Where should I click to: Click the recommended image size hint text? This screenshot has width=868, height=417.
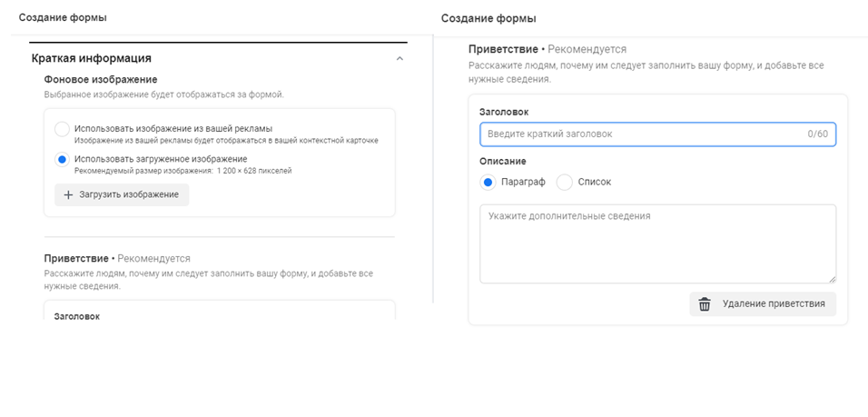coord(183,171)
